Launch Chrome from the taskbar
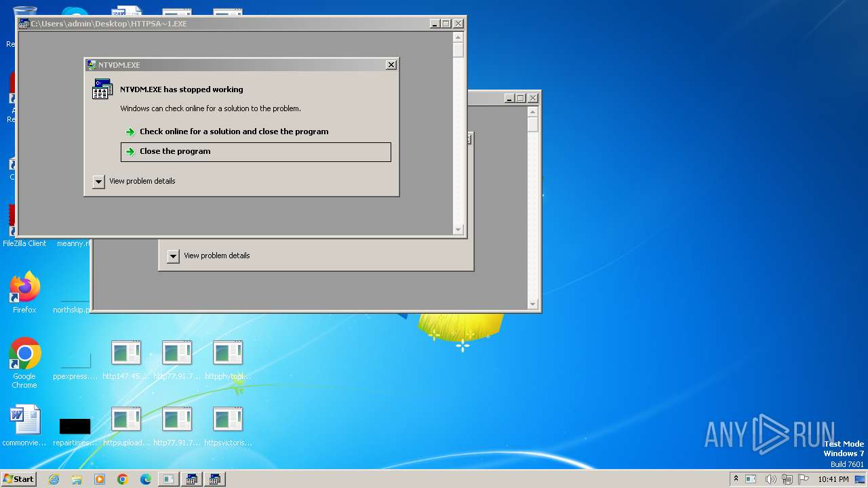Viewport: 868px width, 488px height. click(x=123, y=479)
